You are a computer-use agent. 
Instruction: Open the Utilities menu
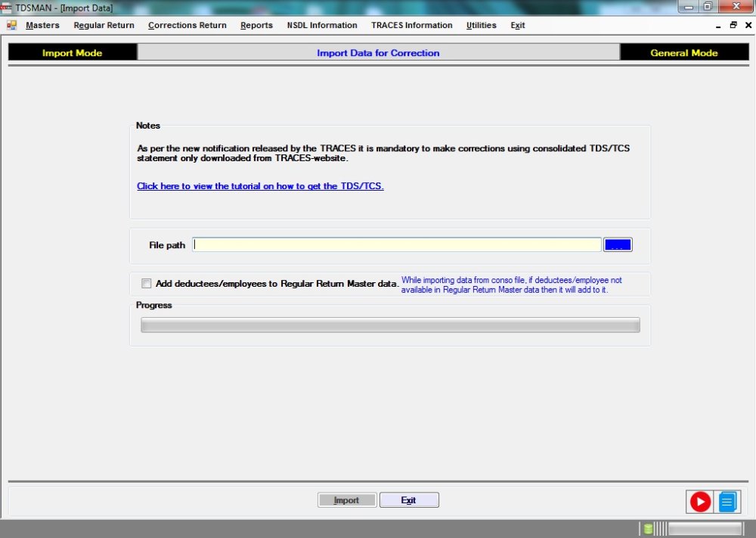[482, 25]
